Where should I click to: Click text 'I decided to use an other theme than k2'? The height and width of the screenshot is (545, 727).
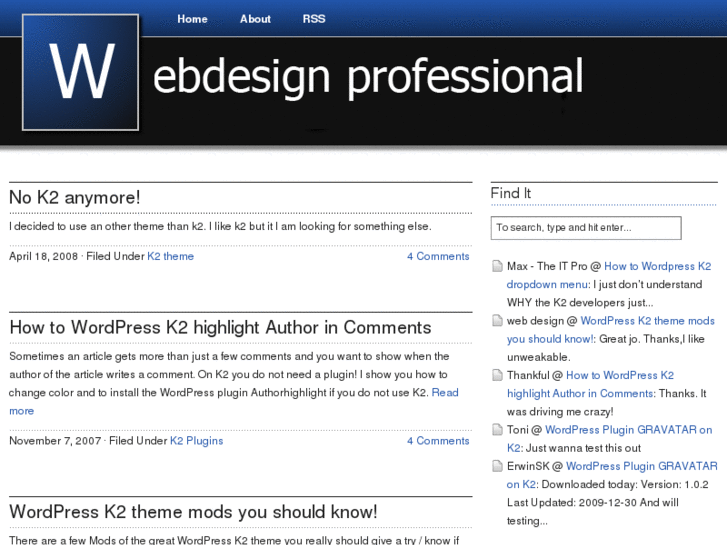(x=107, y=226)
